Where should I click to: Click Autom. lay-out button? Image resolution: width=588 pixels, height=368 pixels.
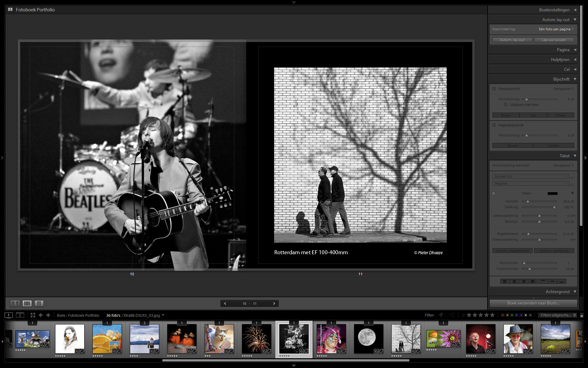click(512, 40)
